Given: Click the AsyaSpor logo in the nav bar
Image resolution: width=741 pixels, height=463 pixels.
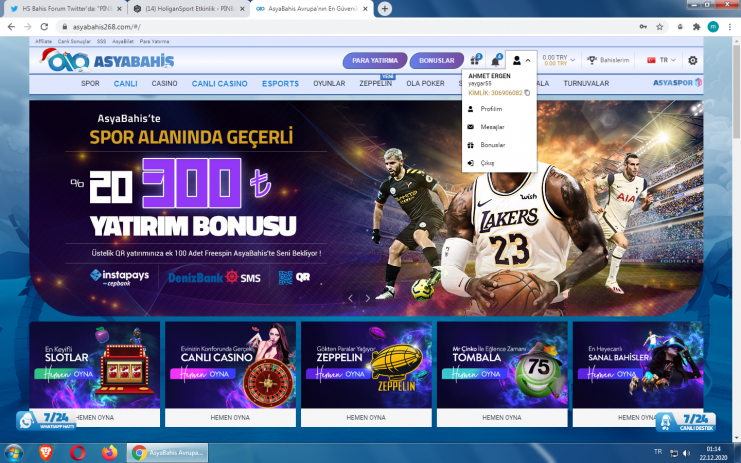Looking at the screenshot, I should coord(677,83).
